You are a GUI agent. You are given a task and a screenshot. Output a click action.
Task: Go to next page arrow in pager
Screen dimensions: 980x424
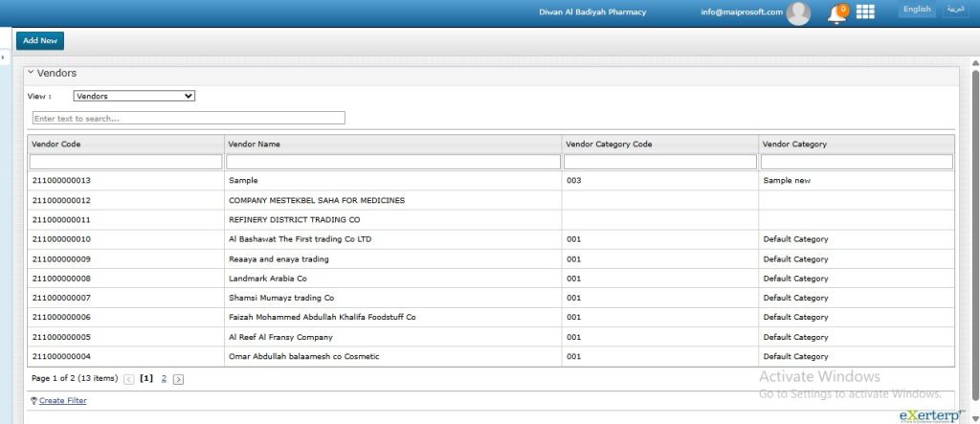(x=179, y=379)
